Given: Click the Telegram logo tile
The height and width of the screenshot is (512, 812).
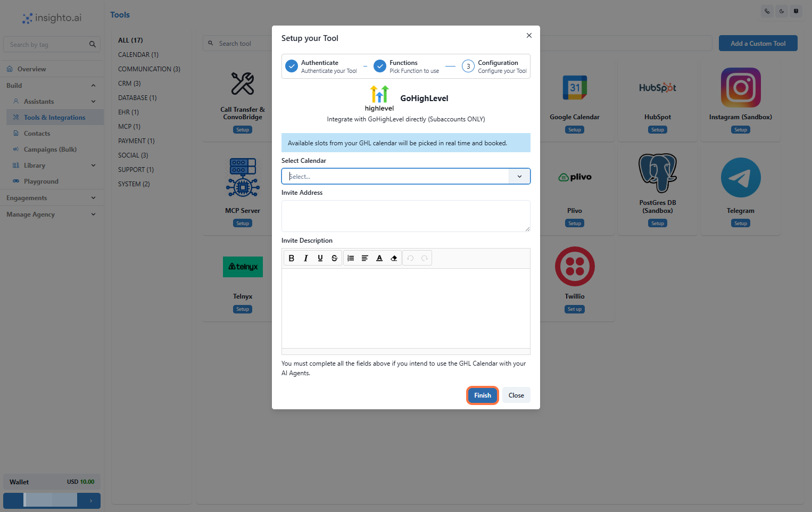Looking at the screenshot, I should (741, 177).
